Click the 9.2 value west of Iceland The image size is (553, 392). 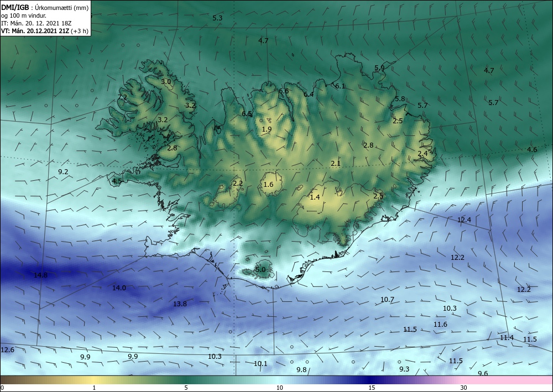[63, 172]
